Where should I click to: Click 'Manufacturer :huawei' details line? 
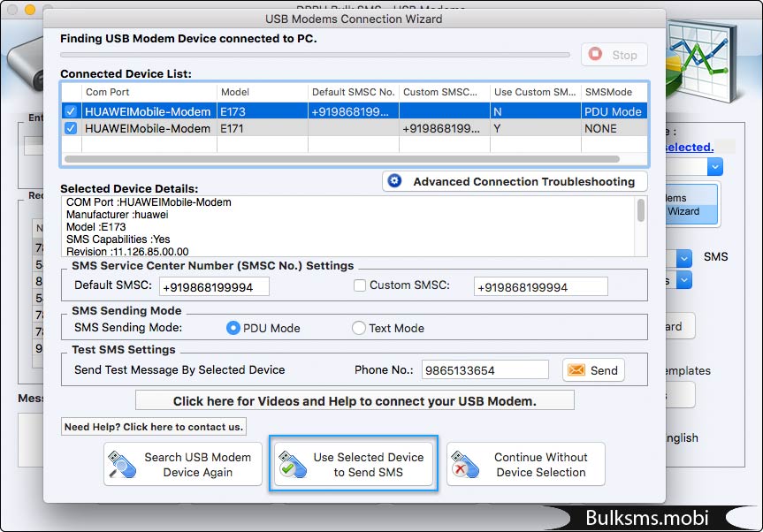(118, 215)
